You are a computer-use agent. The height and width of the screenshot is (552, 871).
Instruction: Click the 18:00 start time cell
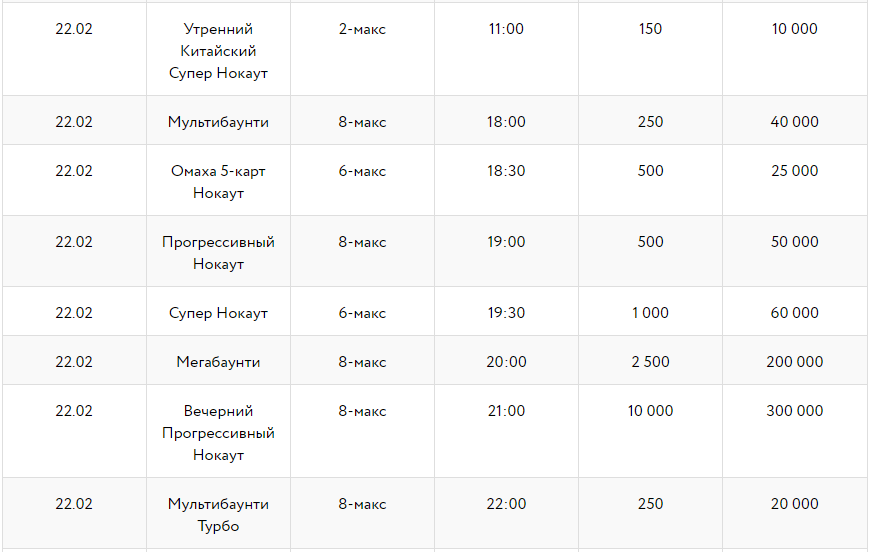(x=506, y=122)
